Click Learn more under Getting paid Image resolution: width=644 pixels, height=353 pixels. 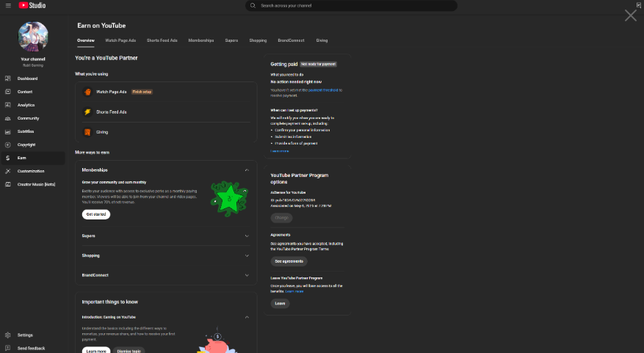point(280,151)
